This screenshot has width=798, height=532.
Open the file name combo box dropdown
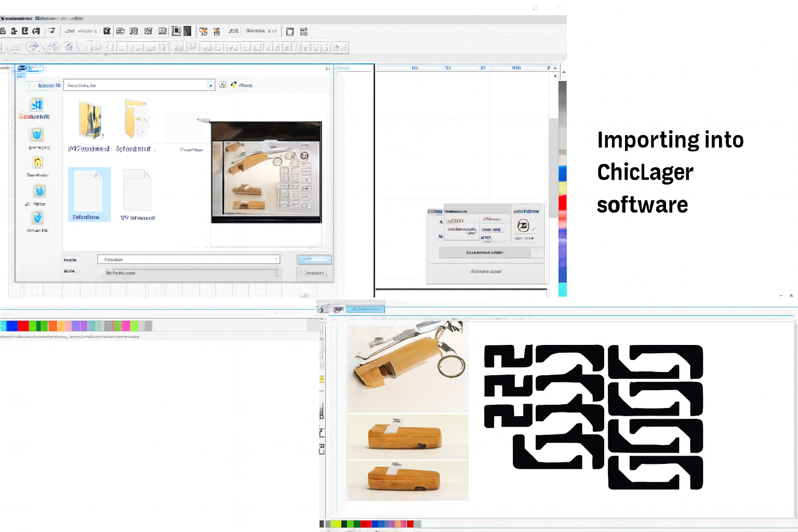tap(276, 259)
